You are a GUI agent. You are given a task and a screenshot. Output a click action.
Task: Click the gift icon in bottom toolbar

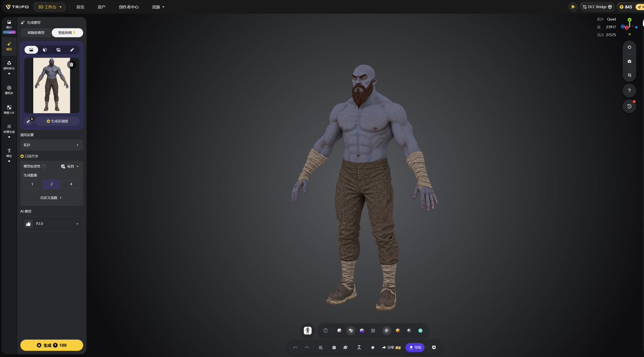[334, 347]
